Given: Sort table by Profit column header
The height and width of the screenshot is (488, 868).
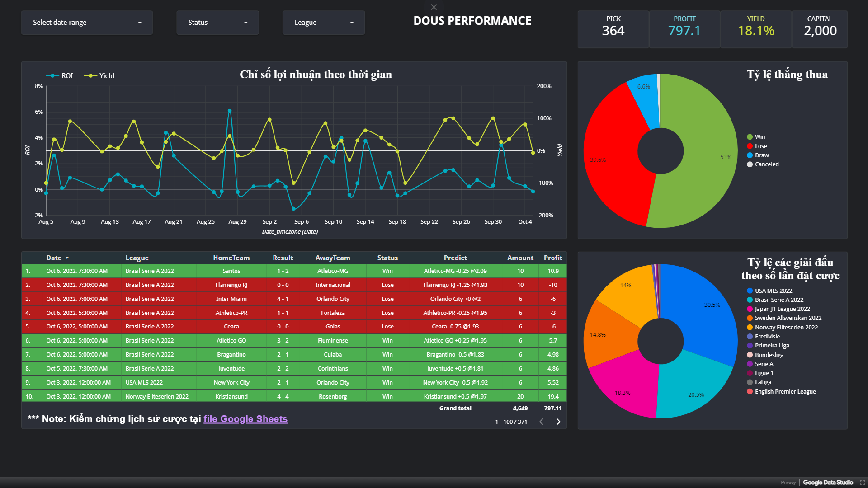Looking at the screenshot, I should (x=553, y=258).
